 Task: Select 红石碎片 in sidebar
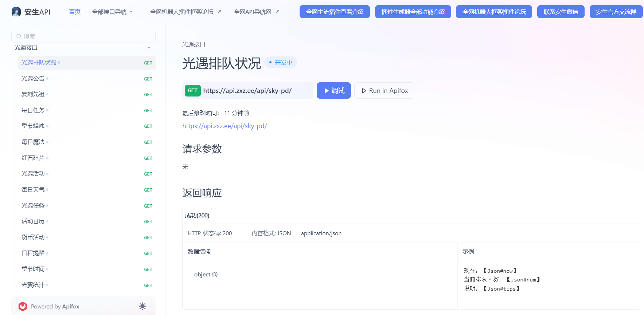(87, 158)
